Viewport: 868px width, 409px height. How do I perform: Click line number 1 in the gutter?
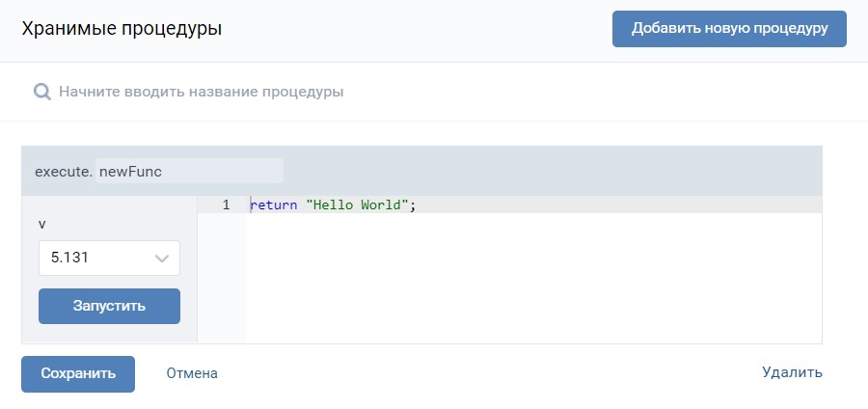click(226, 204)
